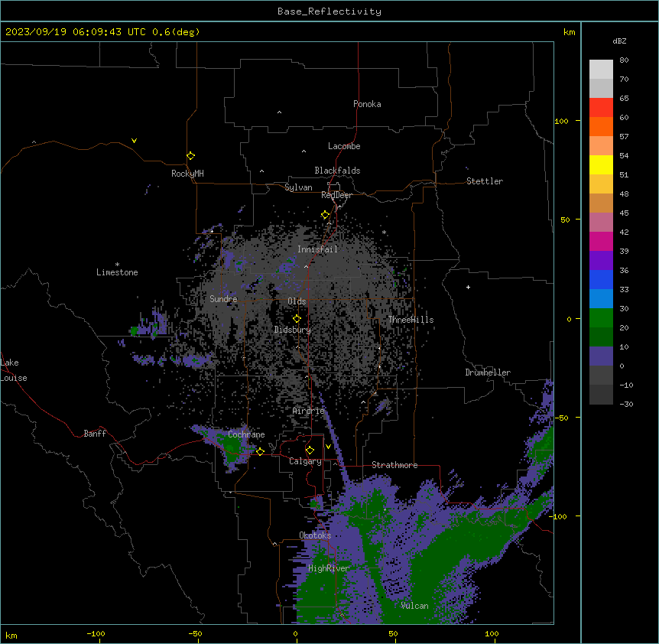Click the km unit label at bottom left
This screenshot has width=659, height=644.
tap(11, 635)
